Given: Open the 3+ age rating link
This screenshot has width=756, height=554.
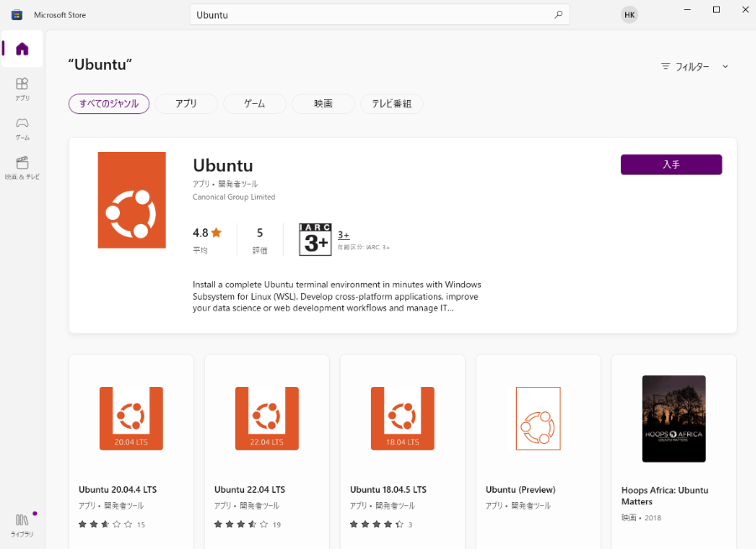Looking at the screenshot, I should 343,235.
